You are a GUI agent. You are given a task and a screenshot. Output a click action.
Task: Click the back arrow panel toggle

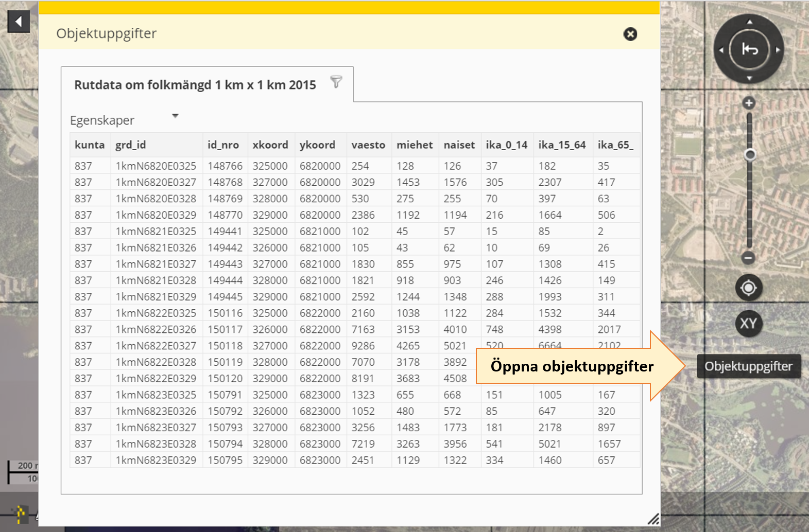click(x=19, y=22)
